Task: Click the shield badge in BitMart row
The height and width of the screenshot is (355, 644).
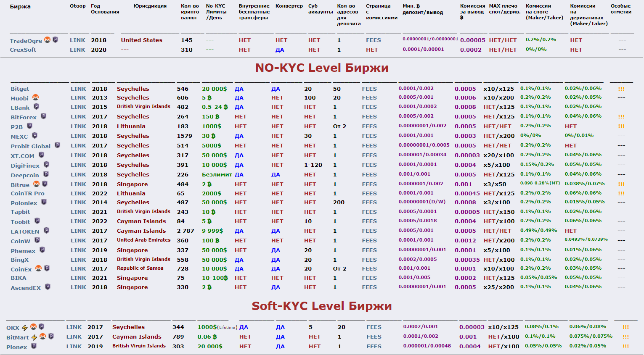Action: click(x=51, y=337)
